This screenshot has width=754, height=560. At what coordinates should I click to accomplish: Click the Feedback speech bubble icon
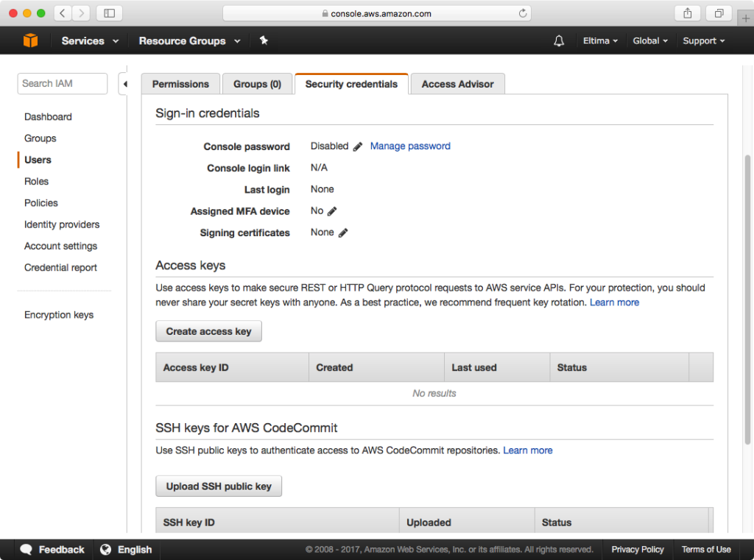tap(27, 549)
